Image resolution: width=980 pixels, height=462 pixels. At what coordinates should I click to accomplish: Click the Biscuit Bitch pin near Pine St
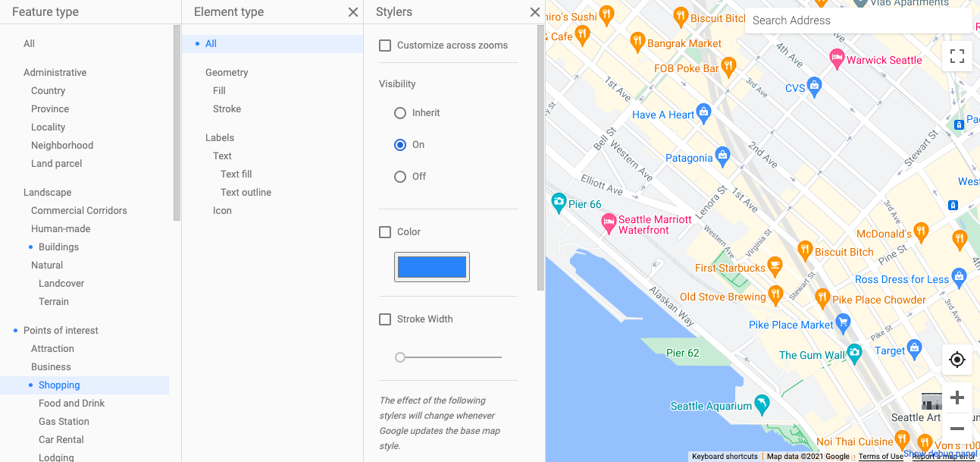(805, 250)
